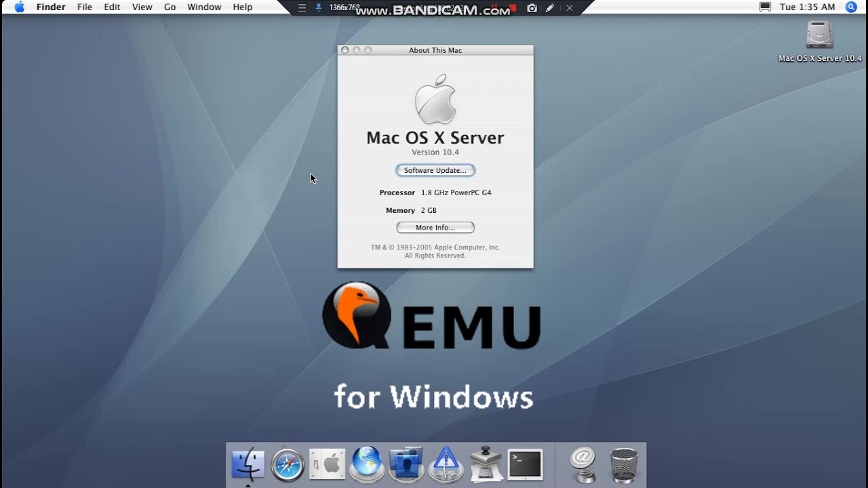
Task: Click the display icon in the menu bar
Action: coord(765,7)
